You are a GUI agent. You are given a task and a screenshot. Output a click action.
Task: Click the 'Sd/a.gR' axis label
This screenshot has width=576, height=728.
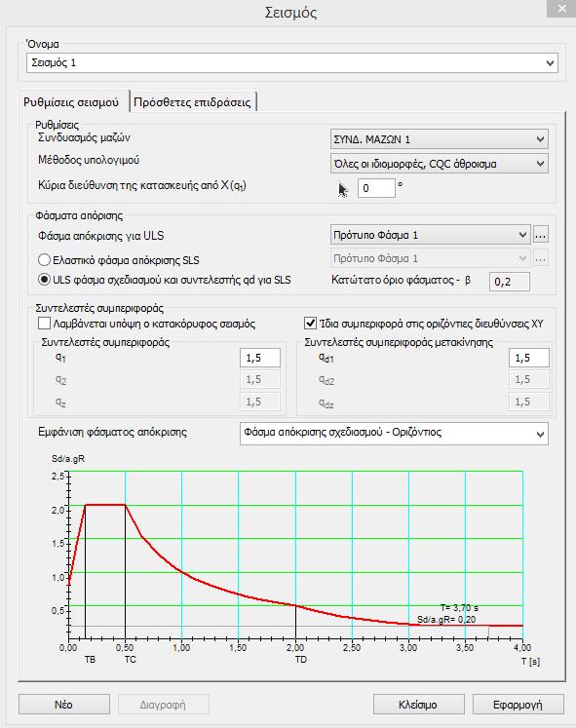68,459
